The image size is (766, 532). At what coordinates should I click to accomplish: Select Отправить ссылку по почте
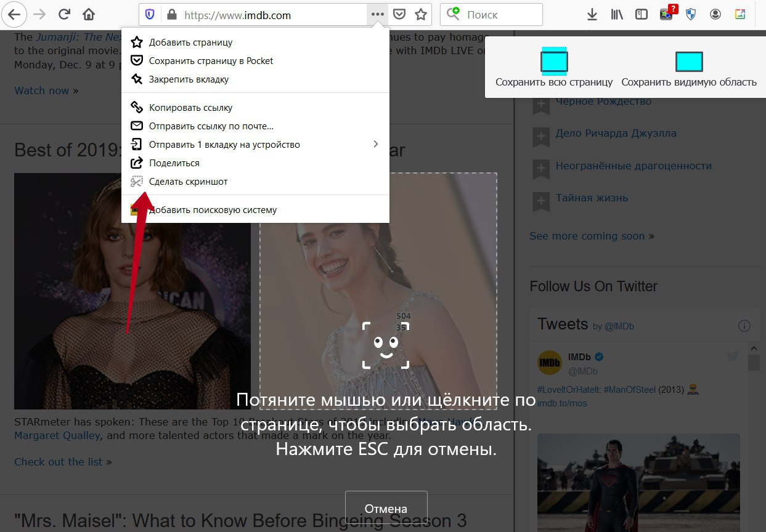255,126
